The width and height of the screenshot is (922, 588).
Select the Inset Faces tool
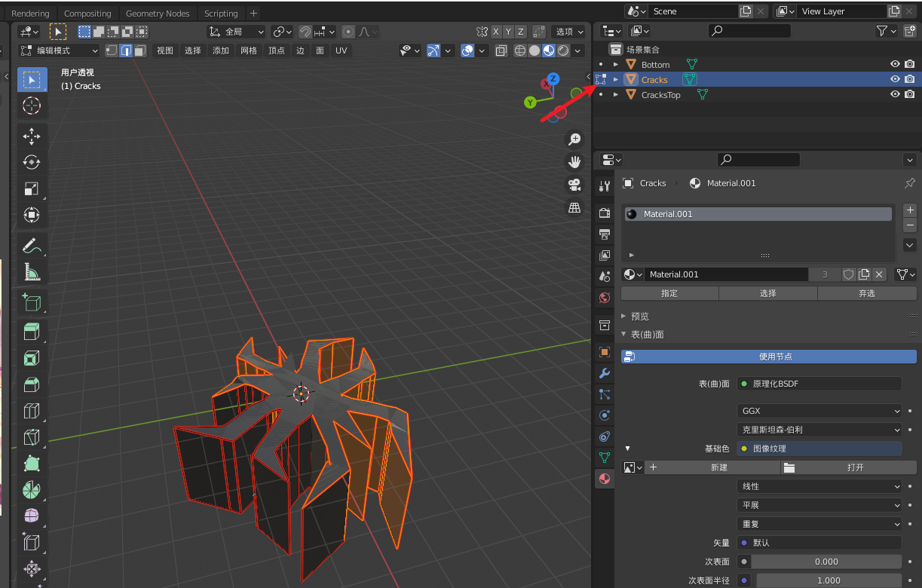32,358
